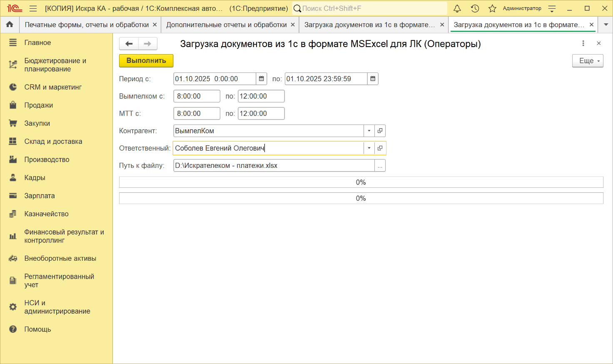This screenshot has width=613, height=364.
Task: Expand the Ответственный dropdown list
Action: tap(369, 148)
